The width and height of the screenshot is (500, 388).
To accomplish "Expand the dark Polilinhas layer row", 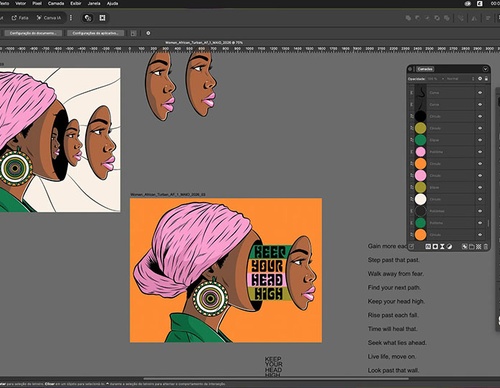I will 411,211.
